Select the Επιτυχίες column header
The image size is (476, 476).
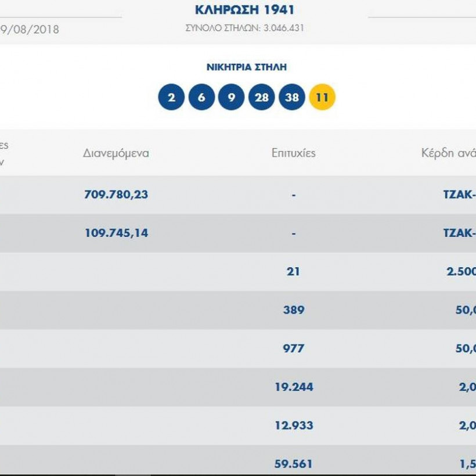[x=293, y=153]
